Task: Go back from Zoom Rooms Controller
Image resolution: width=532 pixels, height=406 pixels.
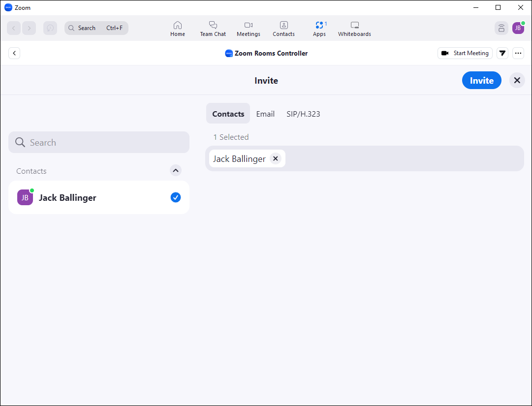Action: [x=14, y=53]
